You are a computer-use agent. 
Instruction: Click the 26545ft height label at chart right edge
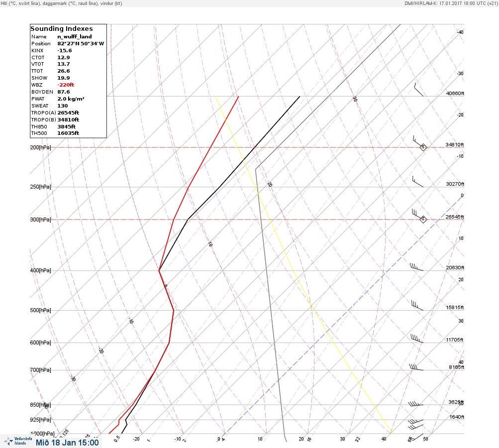[455, 217]
